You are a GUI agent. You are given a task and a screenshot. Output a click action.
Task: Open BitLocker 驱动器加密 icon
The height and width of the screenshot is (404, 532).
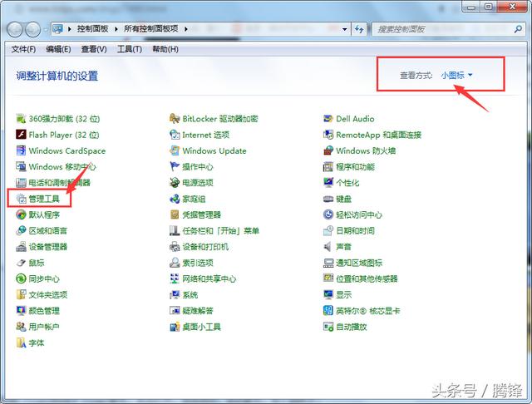(175, 119)
